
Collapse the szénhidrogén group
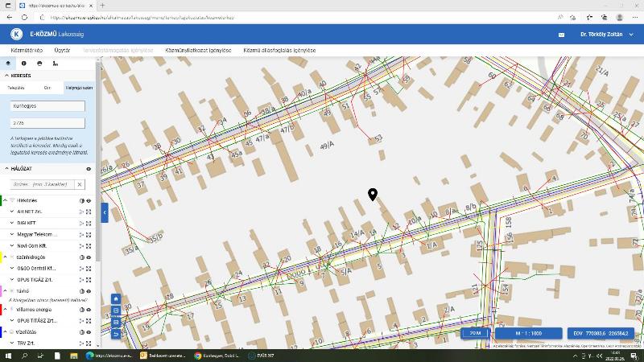[x=6, y=257]
